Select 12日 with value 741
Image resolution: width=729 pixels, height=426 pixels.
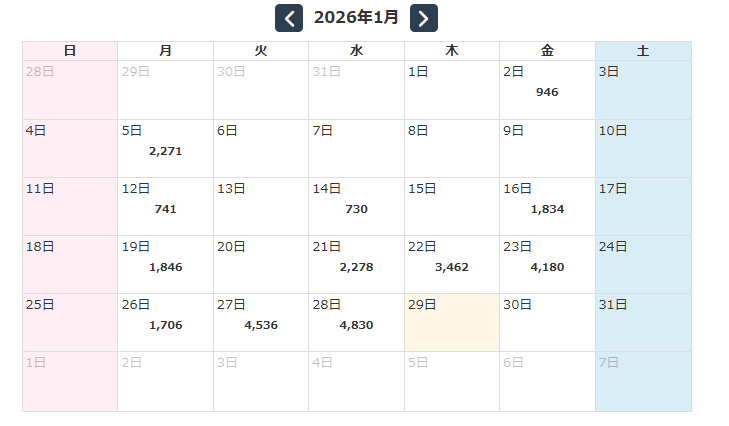click(x=165, y=206)
